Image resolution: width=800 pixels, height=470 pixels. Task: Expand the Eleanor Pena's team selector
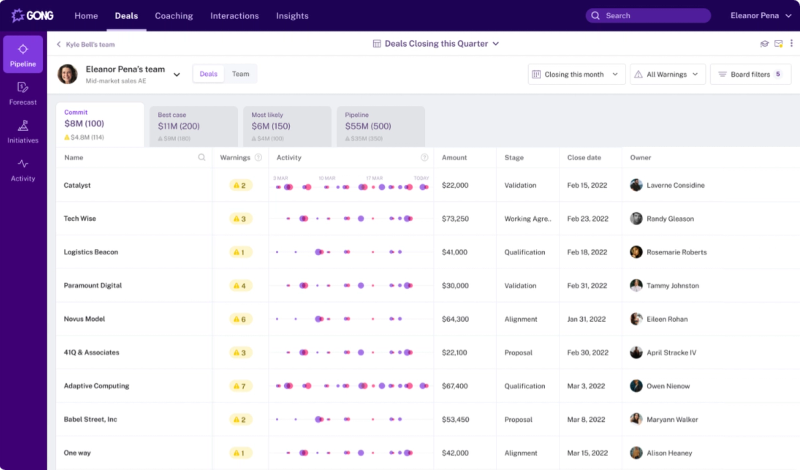(x=177, y=74)
